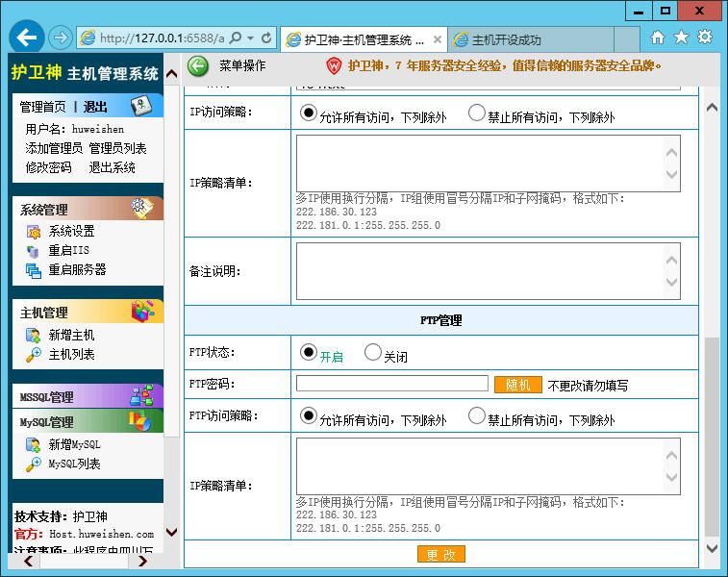Open the system settings gear icon
Image resolution: width=728 pixels, height=577 pixels.
point(33,231)
